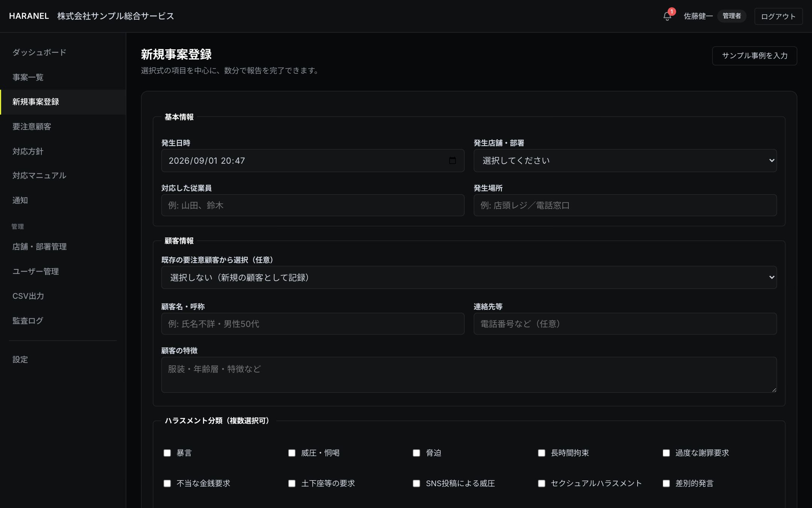Tick the 差別的発言 checkbox
Viewport: 812px width, 508px height.
(666, 484)
